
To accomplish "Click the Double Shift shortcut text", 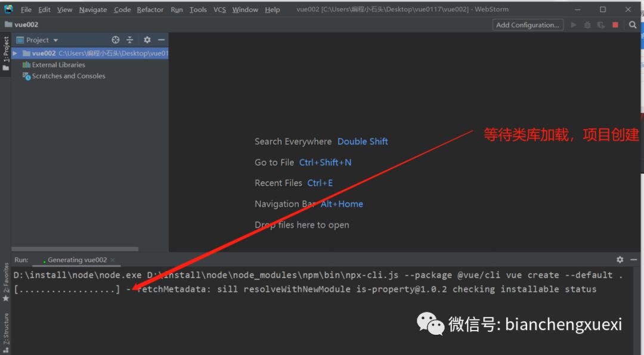I will coord(363,142).
